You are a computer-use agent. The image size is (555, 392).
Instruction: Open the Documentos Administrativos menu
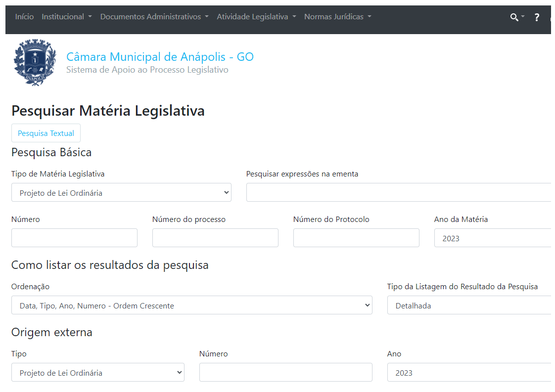pyautogui.click(x=154, y=17)
